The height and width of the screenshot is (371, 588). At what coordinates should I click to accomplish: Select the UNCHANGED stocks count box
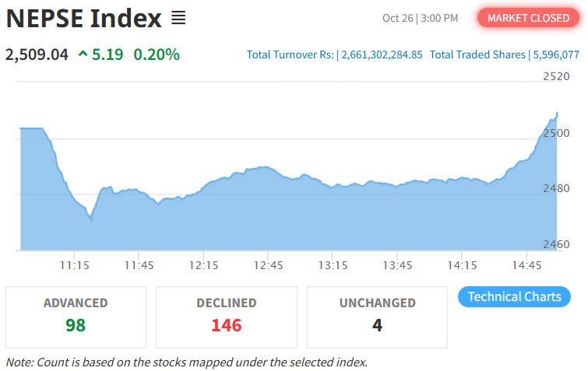(377, 317)
